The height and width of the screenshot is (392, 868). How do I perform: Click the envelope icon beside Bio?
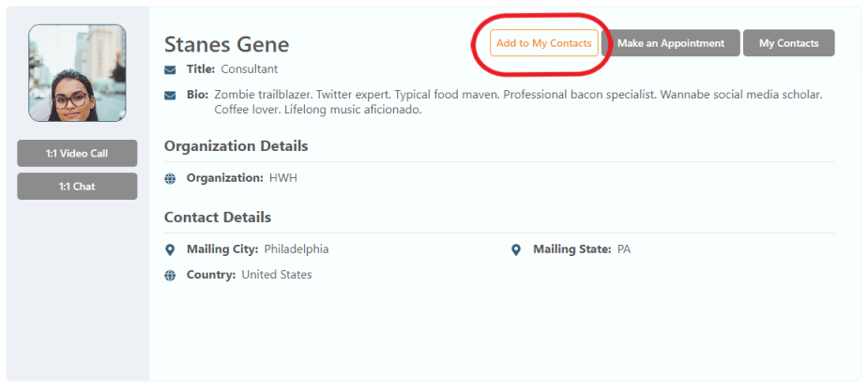pos(170,96)
